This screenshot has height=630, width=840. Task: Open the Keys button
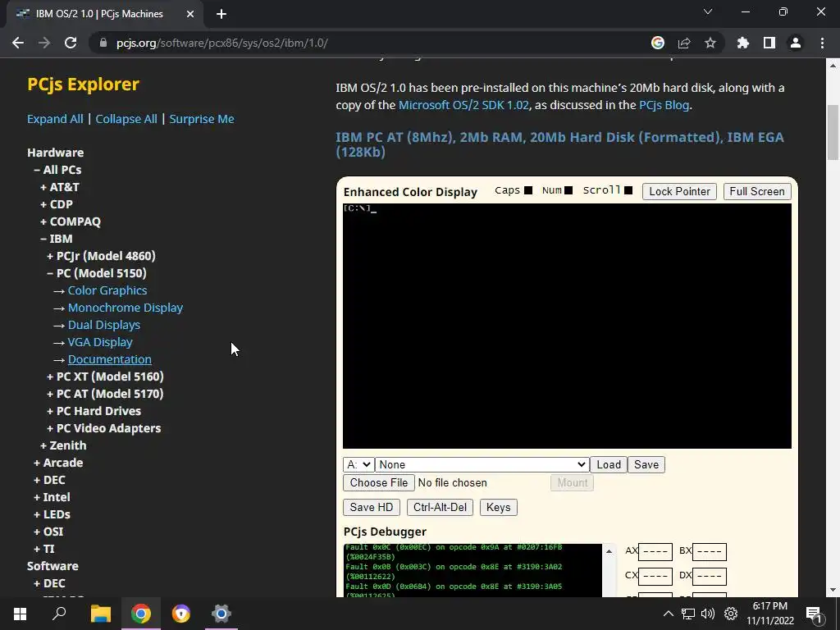(x=498, y=507)
